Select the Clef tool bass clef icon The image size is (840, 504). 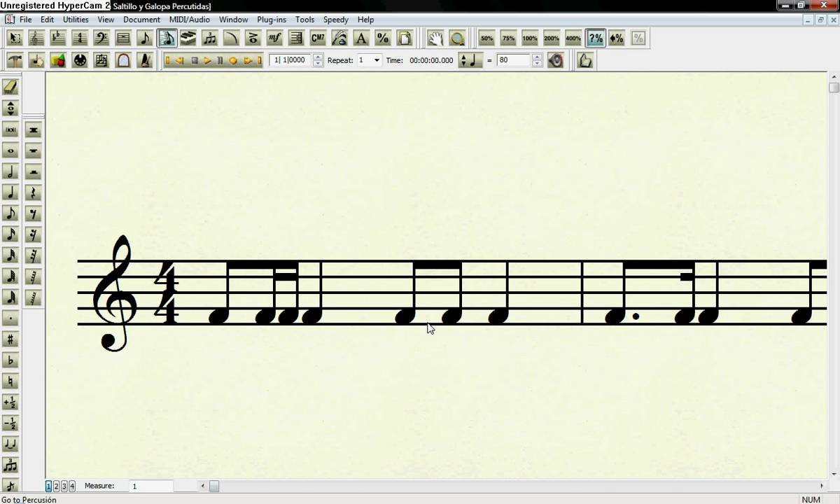click(x=101, y=38)
